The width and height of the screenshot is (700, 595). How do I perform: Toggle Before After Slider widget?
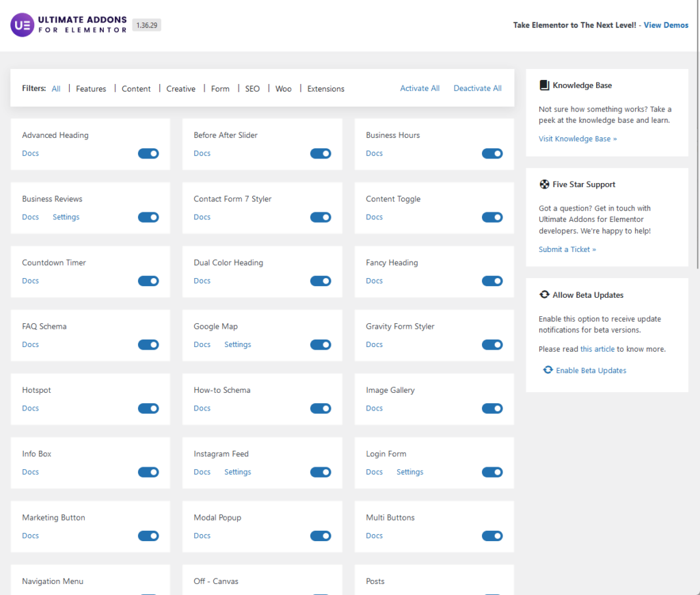[321, 154]
